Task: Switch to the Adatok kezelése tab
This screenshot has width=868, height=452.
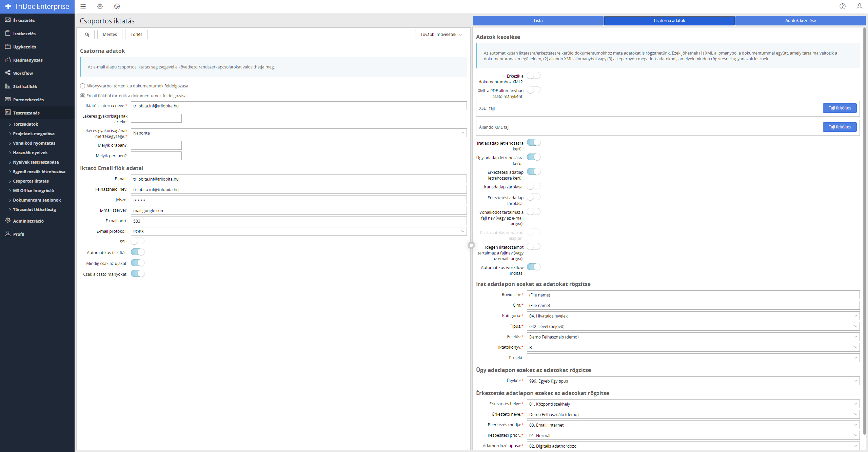Action: tap(801, 21)
